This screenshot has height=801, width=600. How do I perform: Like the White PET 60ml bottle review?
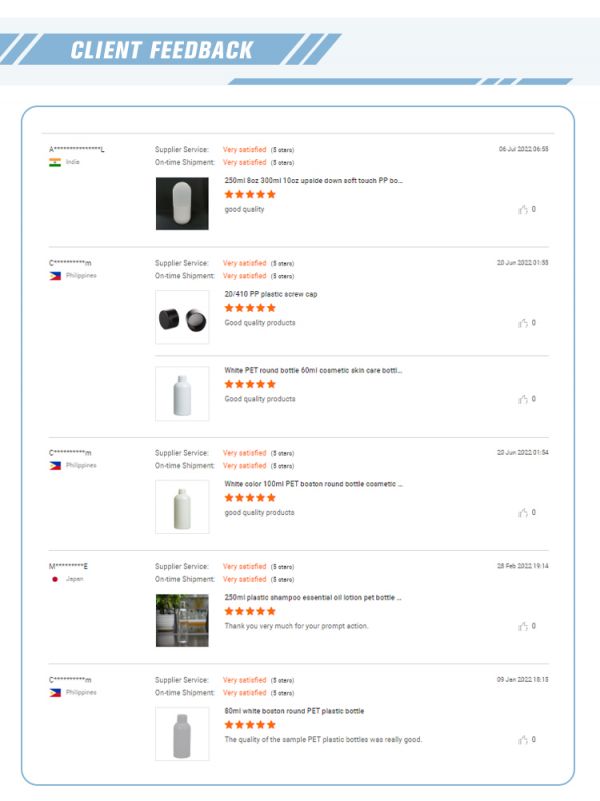click(523, 399)
